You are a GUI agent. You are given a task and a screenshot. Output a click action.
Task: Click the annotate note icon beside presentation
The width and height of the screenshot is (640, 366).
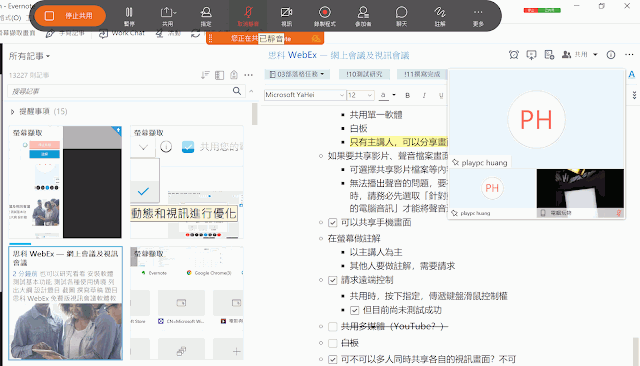549,55
